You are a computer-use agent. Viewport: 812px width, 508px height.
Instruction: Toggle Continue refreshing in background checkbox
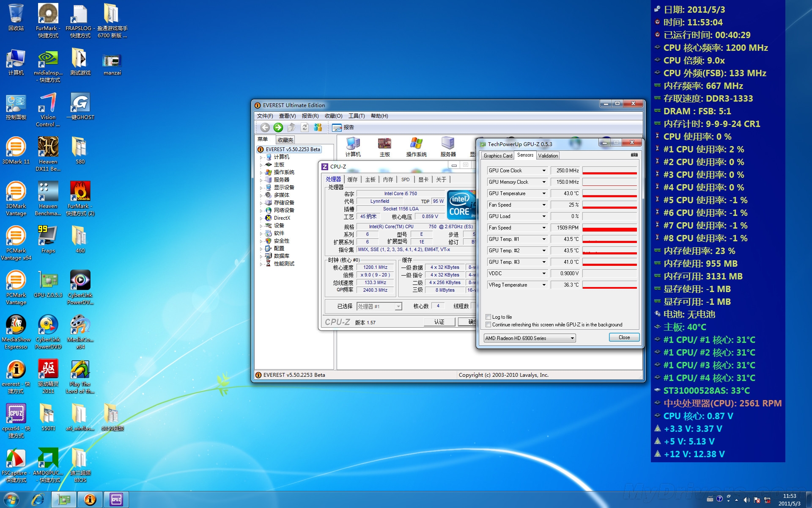pos(488,325)
